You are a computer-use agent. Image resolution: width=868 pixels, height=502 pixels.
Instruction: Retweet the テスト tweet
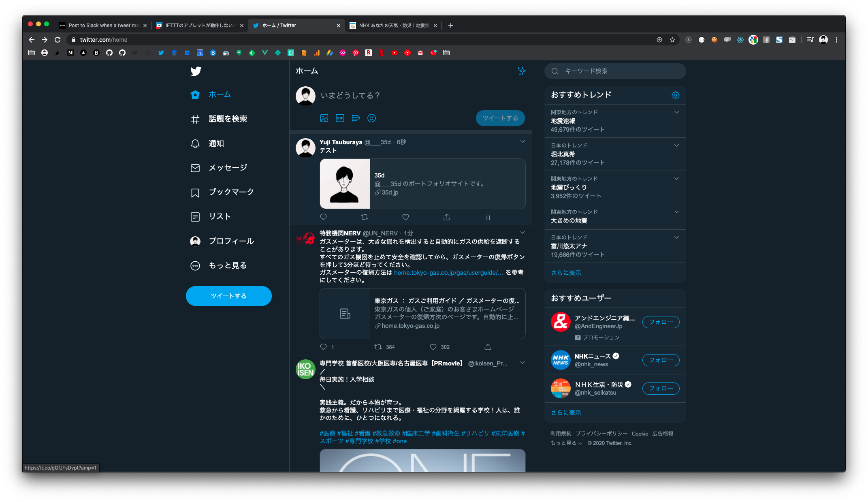365,217
